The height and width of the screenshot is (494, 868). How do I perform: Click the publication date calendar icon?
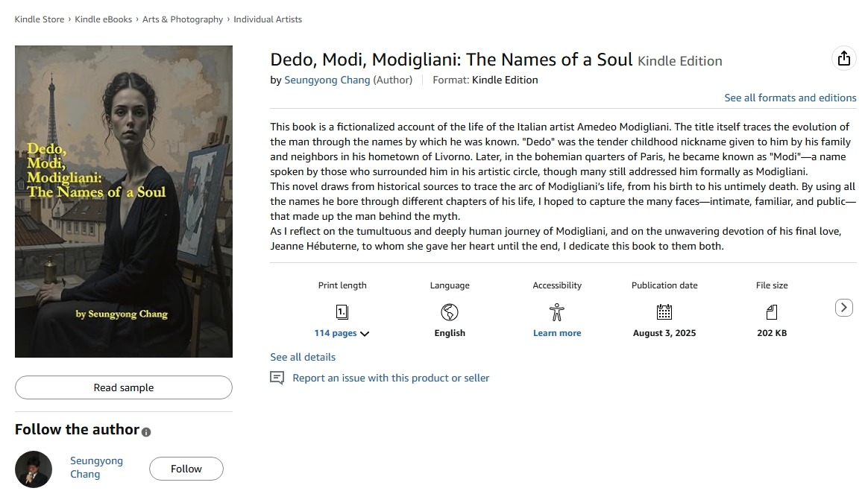click(x=664, y=311)
